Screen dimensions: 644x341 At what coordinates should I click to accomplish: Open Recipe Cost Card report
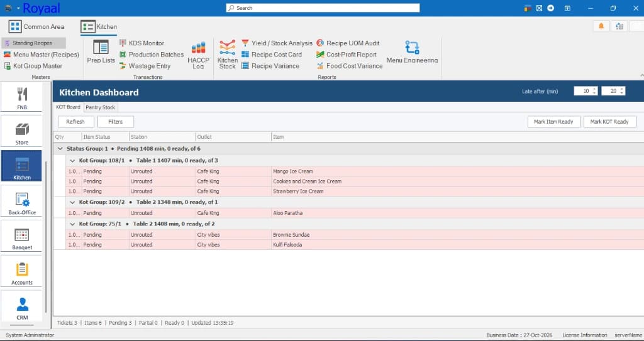(x=272, y=55)
